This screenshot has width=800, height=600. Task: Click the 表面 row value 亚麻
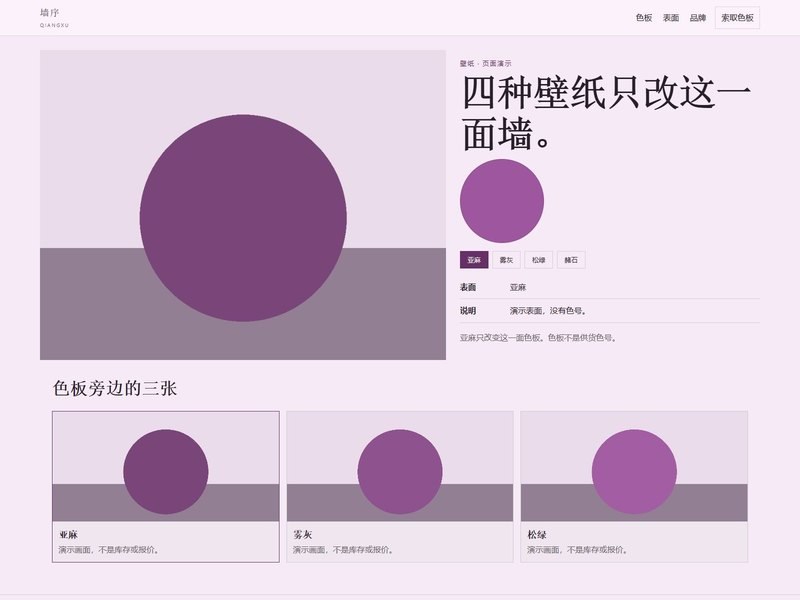tap(517, 287)
